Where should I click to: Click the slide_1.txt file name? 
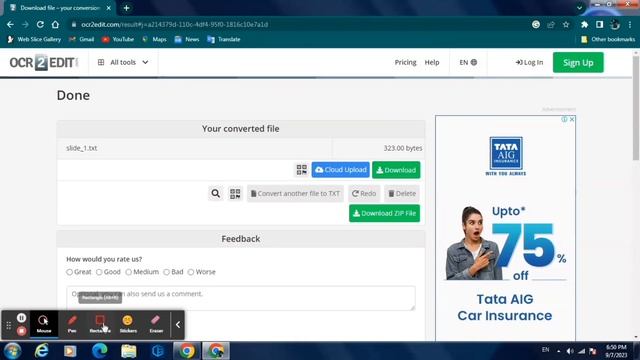(x=82, y=148)
